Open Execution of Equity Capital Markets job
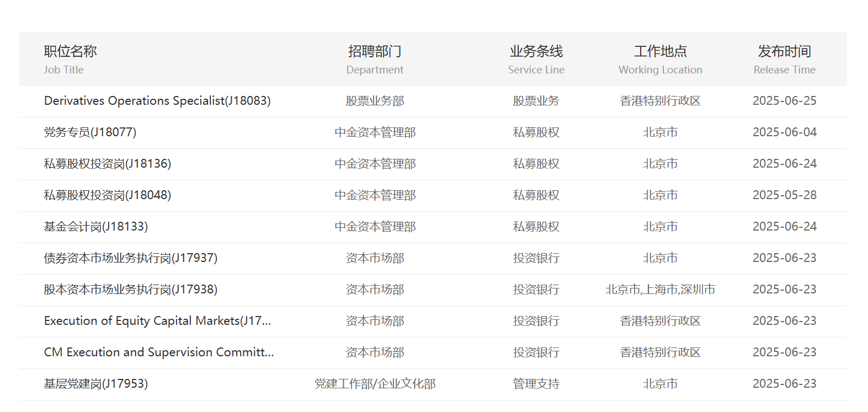868x412 pixels. [x=157, y=321]
